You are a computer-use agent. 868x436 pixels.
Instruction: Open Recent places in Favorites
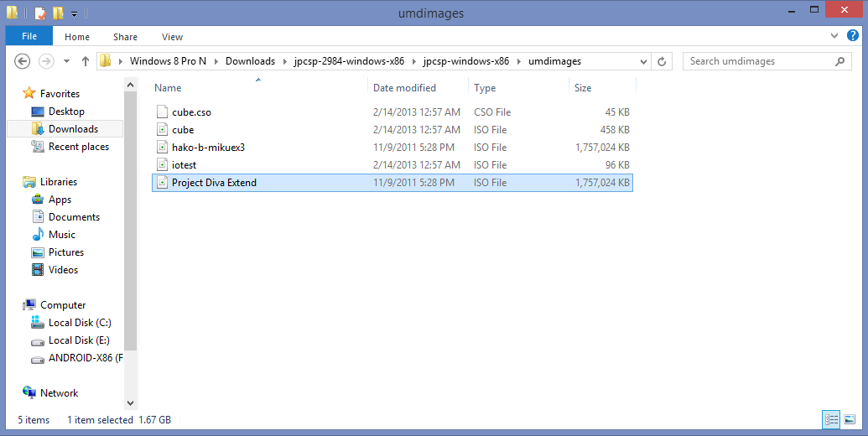click(79, 147)
